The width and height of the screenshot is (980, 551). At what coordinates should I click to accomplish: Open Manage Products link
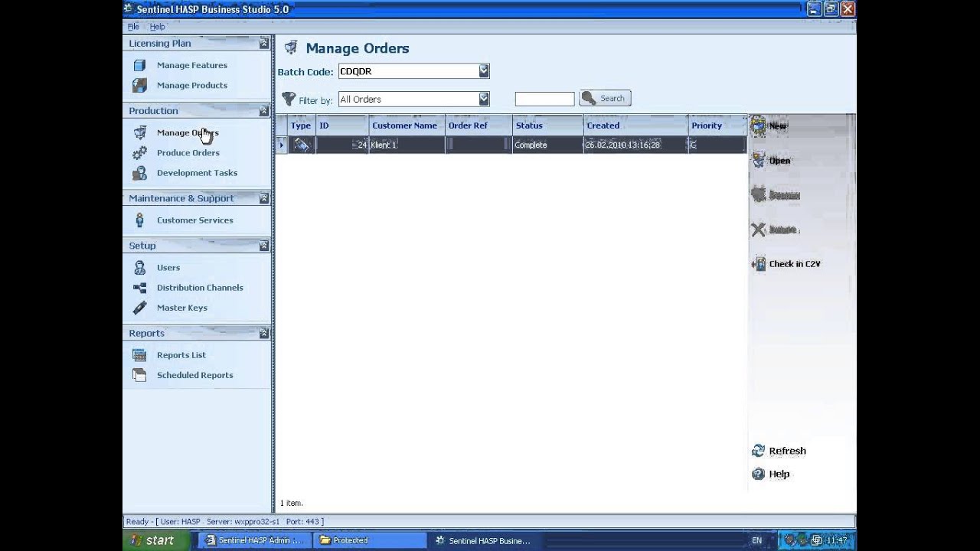(x=192, y=85)
